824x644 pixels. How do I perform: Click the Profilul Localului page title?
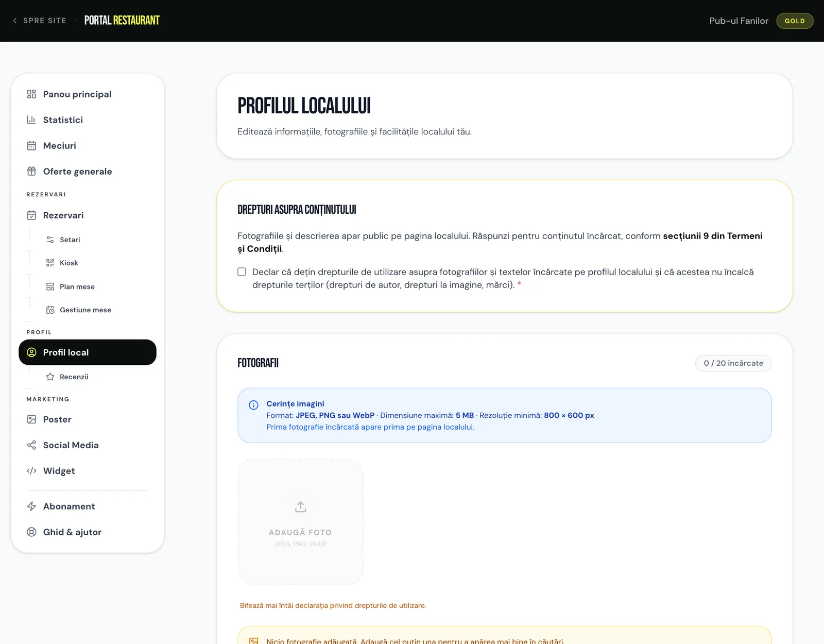[304, 106]
